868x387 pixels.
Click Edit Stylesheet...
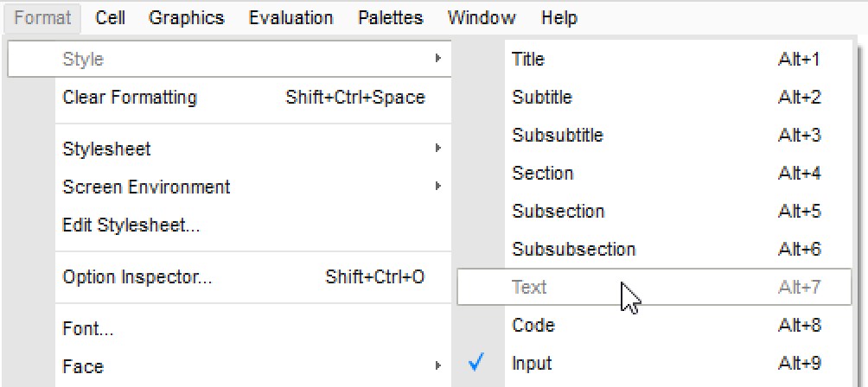[131, 226]
